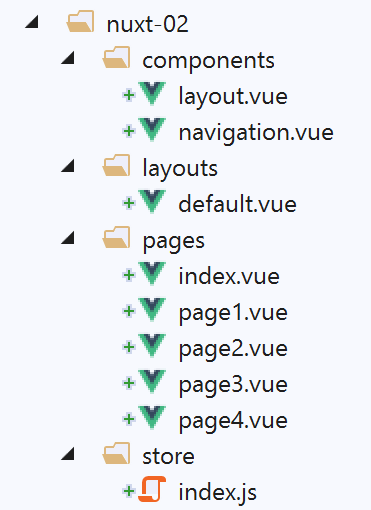Click the Vue icon beside layout.vue
The height and width of the screenshot is (510, 371).
pyautogui.click(x=152, y=94)
